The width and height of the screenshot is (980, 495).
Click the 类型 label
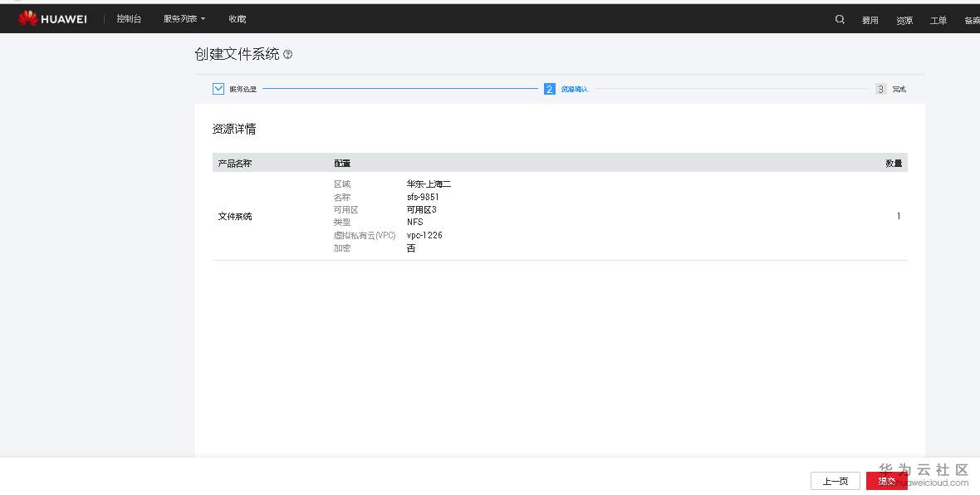[342, 222]
